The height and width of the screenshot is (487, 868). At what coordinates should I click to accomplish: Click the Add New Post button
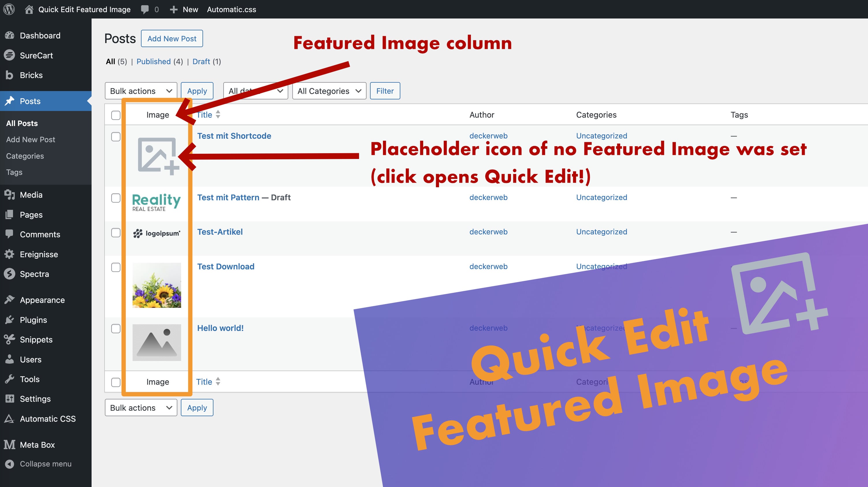172,38
